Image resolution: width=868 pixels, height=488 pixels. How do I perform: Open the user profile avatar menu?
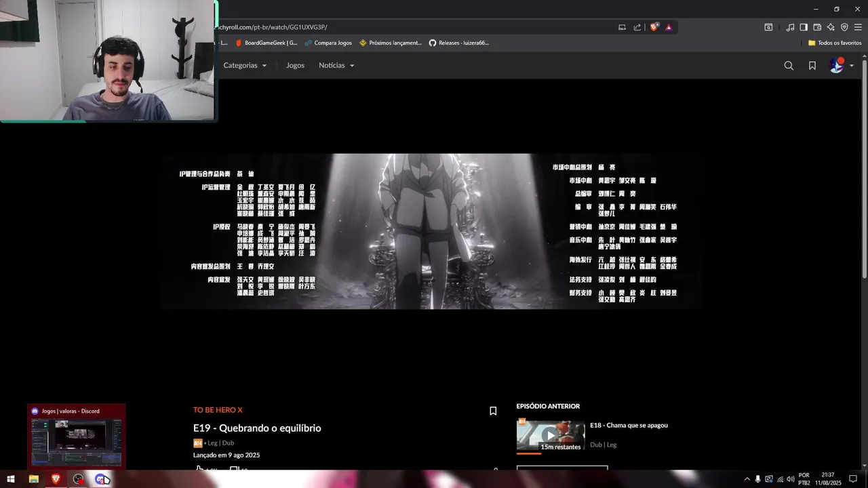coord(841,66)
